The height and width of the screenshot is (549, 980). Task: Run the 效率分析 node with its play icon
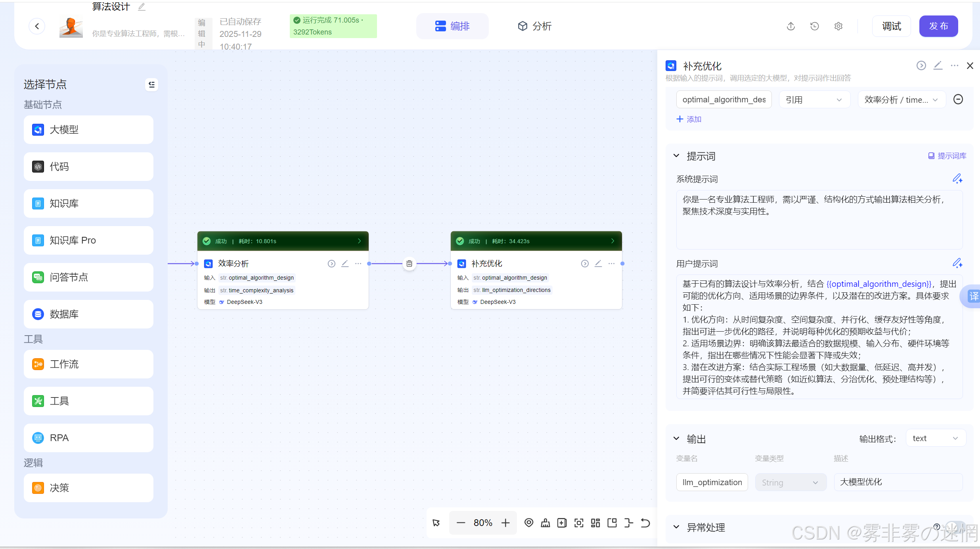(331, 264)
